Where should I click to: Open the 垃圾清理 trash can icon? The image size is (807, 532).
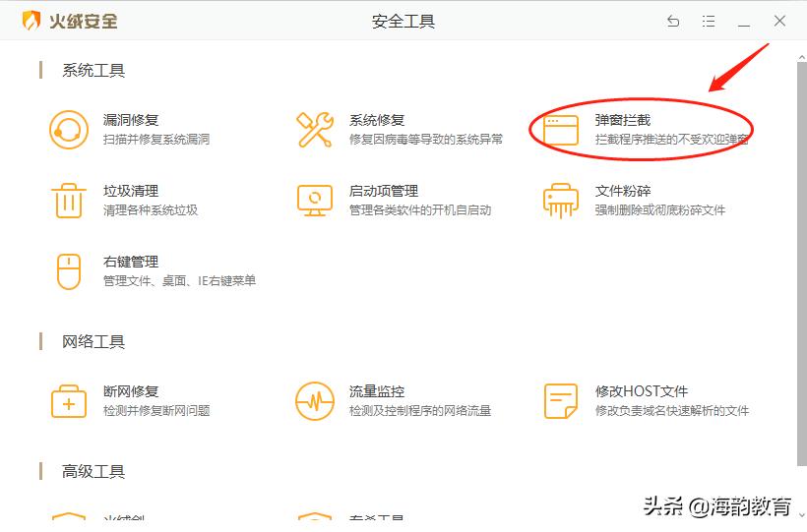(69, 201)
